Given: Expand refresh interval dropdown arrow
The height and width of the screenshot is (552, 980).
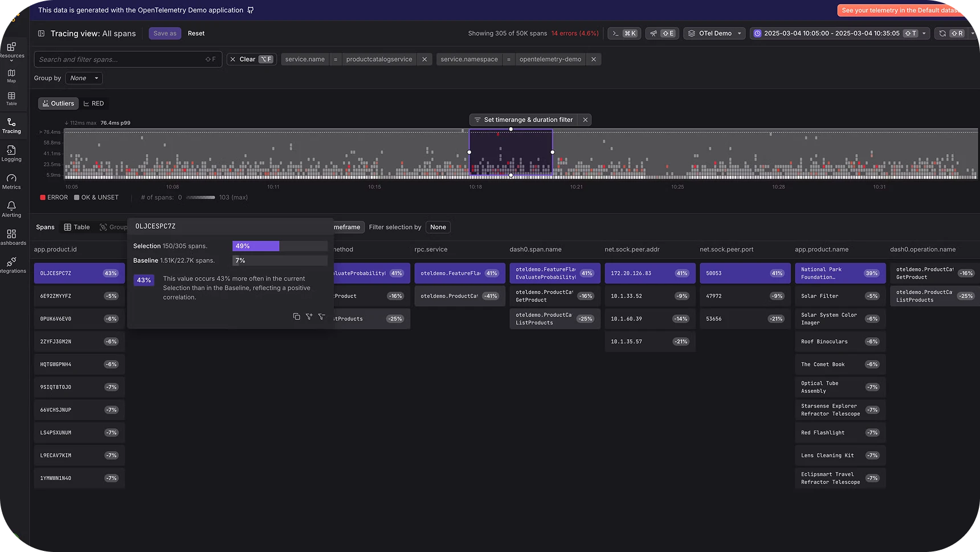Looking at the screenshot, I should pos(973,34).
